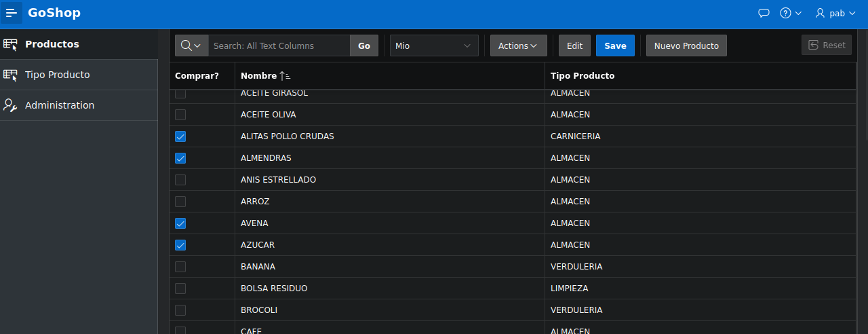Image resolution: width=868 pixels, height=334 pixels.
Task: Click the hamburger navigation menu icon
Action: (x=12, y=13)
